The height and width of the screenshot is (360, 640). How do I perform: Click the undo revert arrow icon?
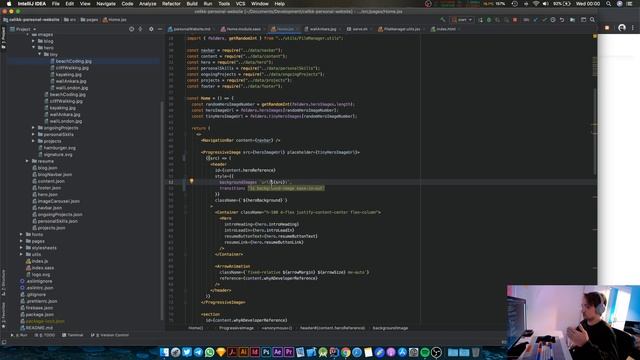coord(562,20)
